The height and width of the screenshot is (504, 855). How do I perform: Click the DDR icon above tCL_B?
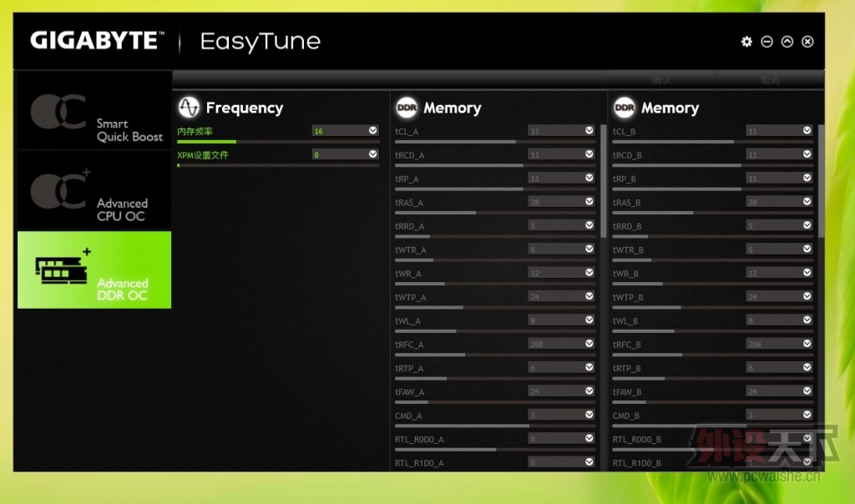pos(625,108)
